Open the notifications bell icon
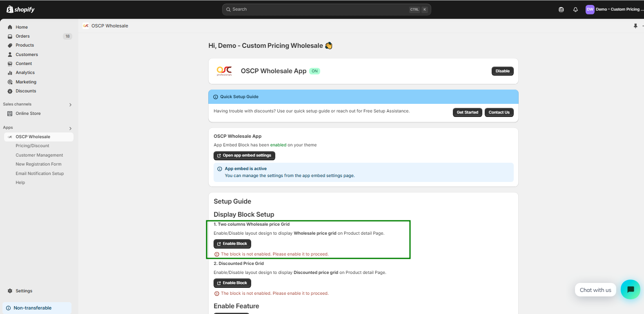The image size is (644, 314). coord(575,9)
